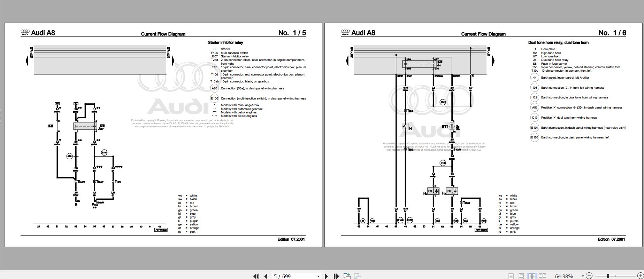The image size is (644, 279).
Task: Click 'Current Flow Diagram' title on left page
Action: [163, 34]
